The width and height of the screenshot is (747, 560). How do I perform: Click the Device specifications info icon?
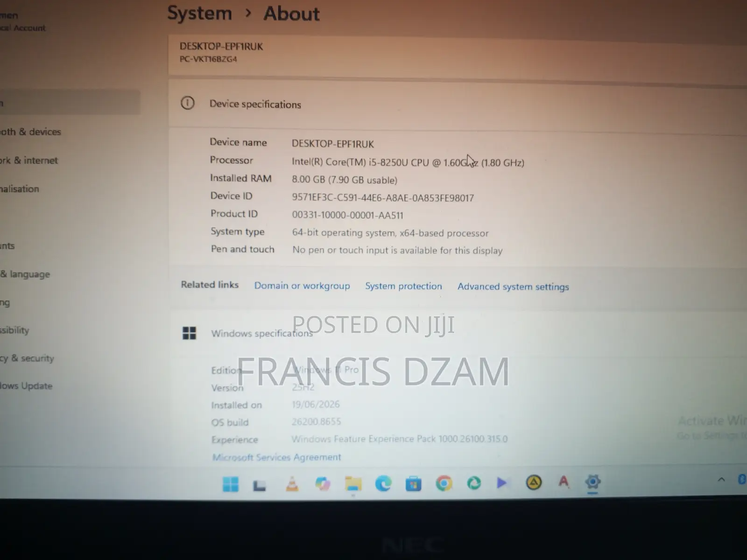188,103
